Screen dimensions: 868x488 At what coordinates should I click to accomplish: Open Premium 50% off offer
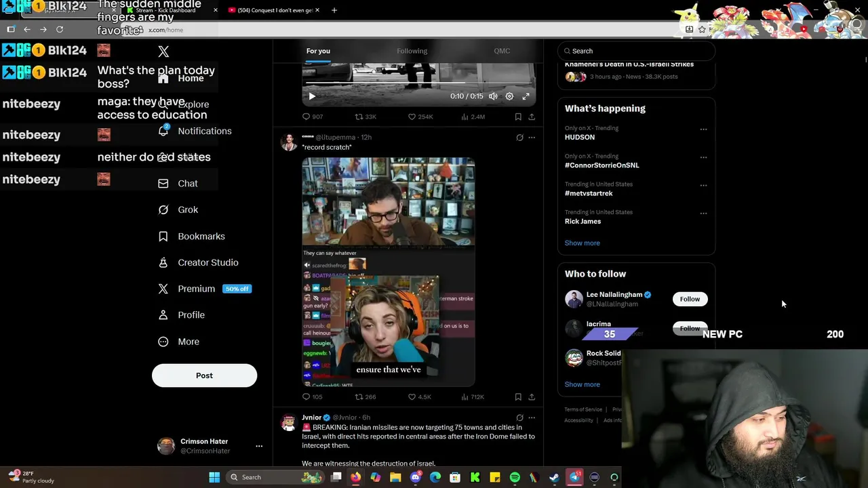coord(204,289)
